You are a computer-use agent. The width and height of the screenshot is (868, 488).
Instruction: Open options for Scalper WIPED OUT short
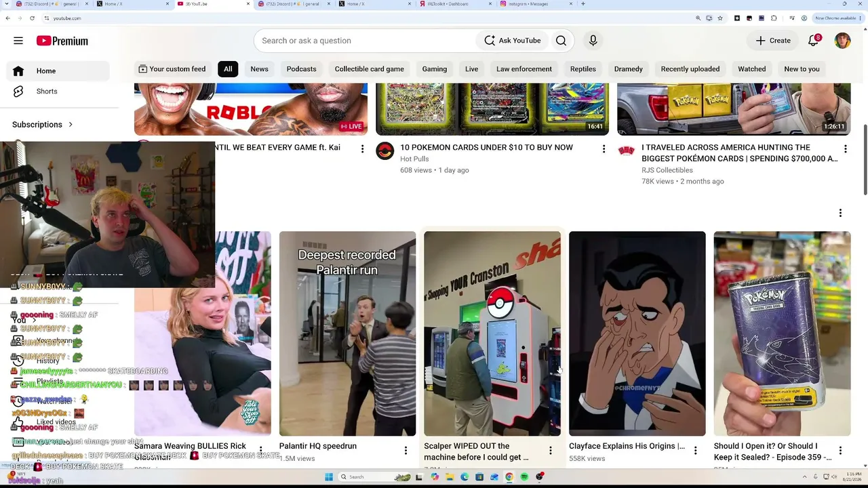pos(551,451)
